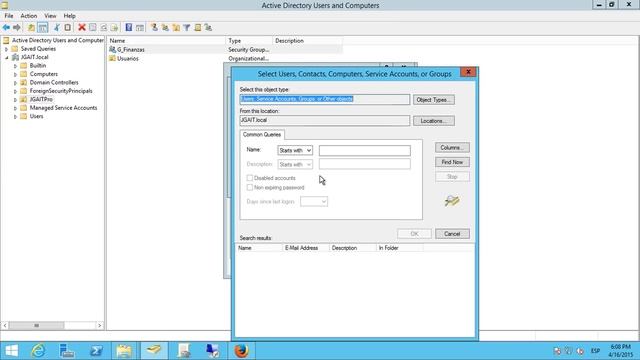Click the Refresh toolbar icon
The width and height of the screenshot is (640, 360).
click(103, 27)
